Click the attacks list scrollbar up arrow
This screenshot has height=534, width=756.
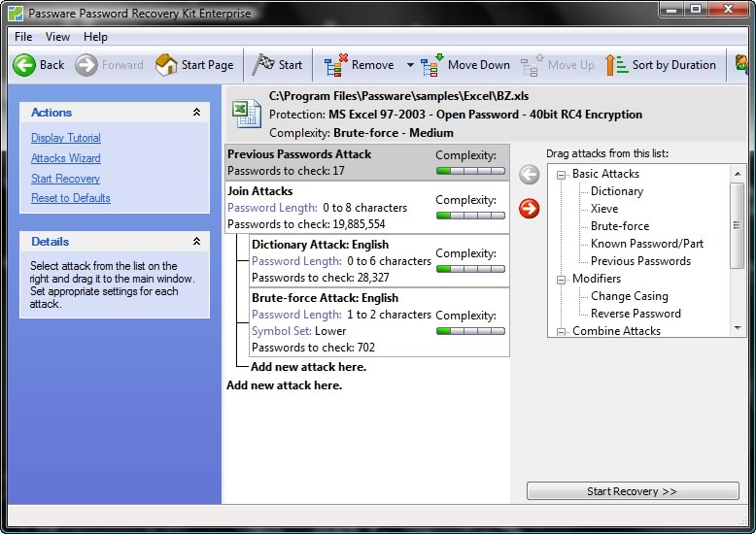[x=738, y=174]
